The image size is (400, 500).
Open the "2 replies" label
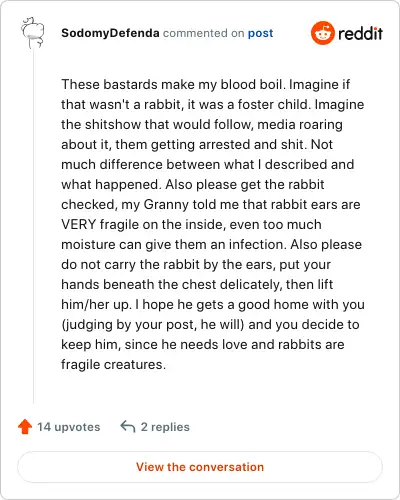click(165, 427)
